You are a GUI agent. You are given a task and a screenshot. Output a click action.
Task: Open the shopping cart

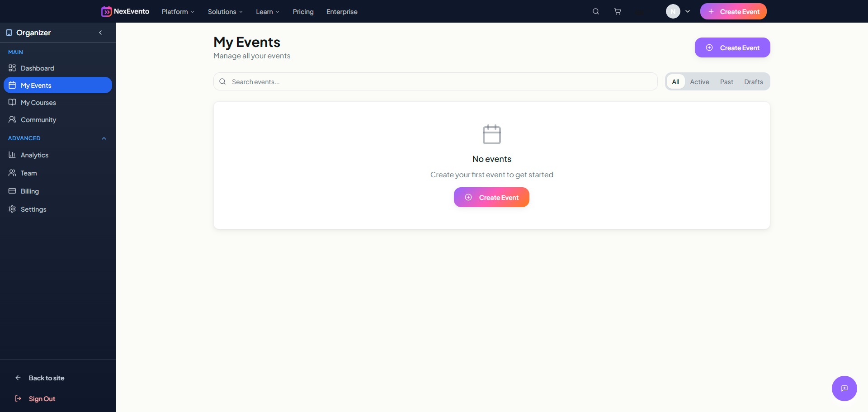click(617, 11)
